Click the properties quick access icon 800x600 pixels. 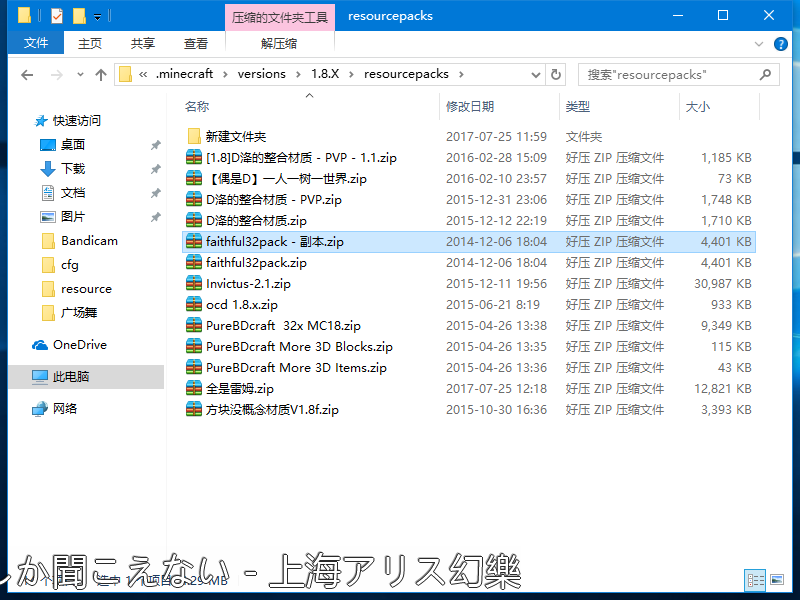pos(57,16)
